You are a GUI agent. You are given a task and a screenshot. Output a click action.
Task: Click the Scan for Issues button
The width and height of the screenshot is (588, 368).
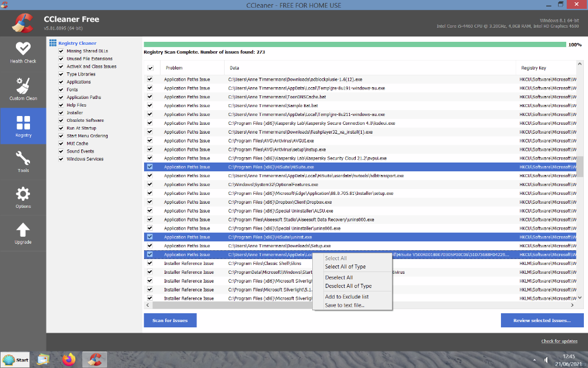[170, 320]
